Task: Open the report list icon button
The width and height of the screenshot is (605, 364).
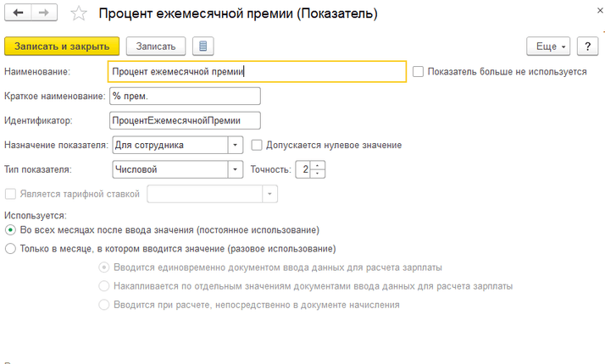Action: [x=203, y=46]
